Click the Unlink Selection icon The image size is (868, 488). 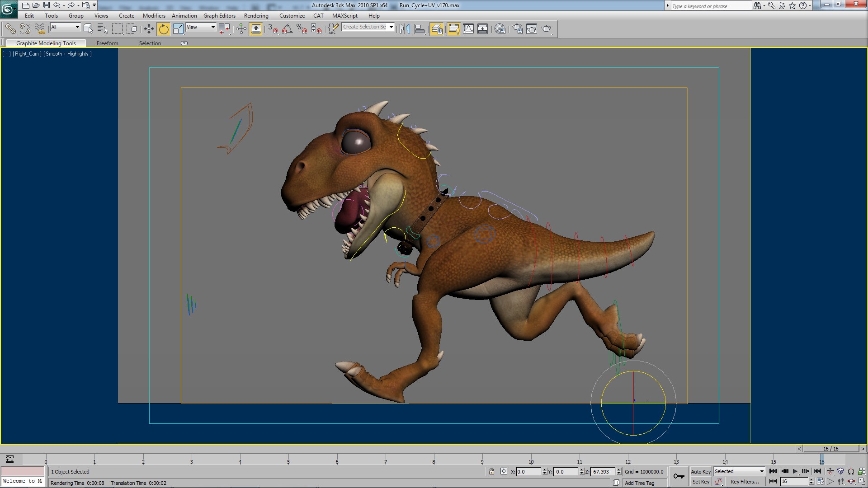pos(25,29)
